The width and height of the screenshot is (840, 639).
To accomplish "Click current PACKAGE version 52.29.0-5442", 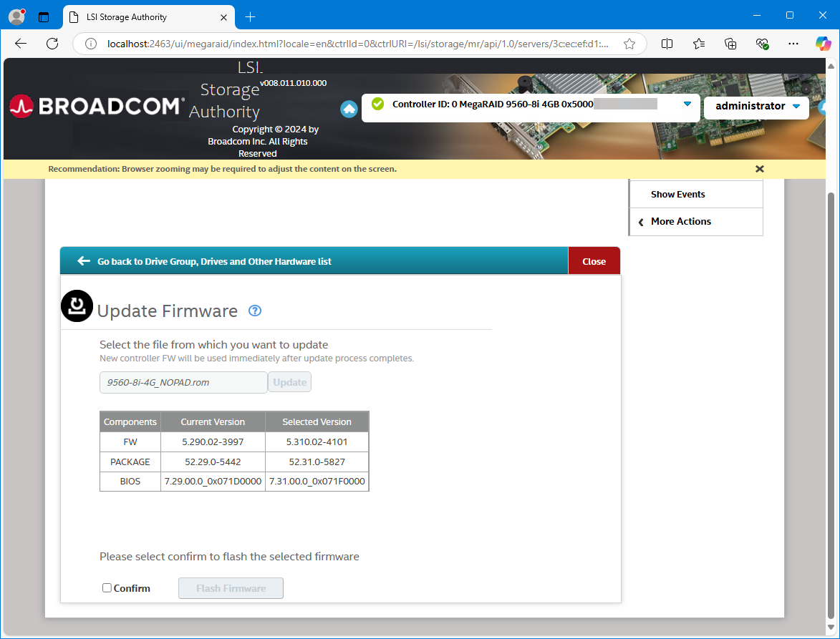I will (x=213, y=462).
